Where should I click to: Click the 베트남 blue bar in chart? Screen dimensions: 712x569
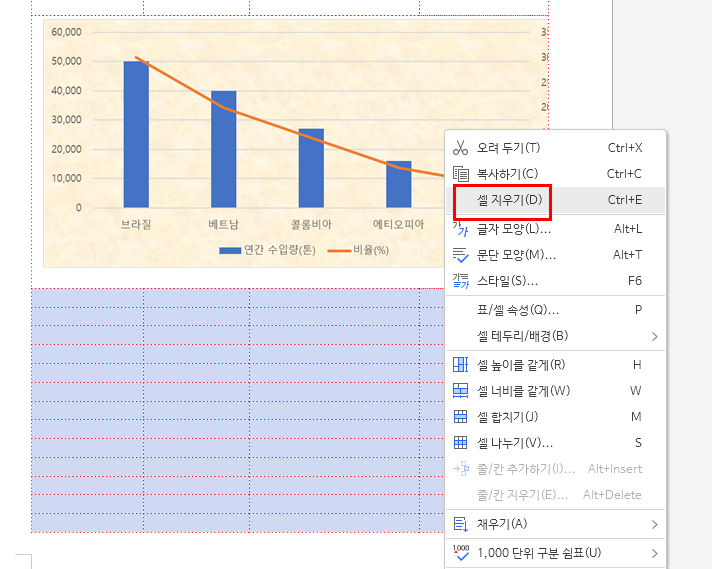[x=223, y=149]
